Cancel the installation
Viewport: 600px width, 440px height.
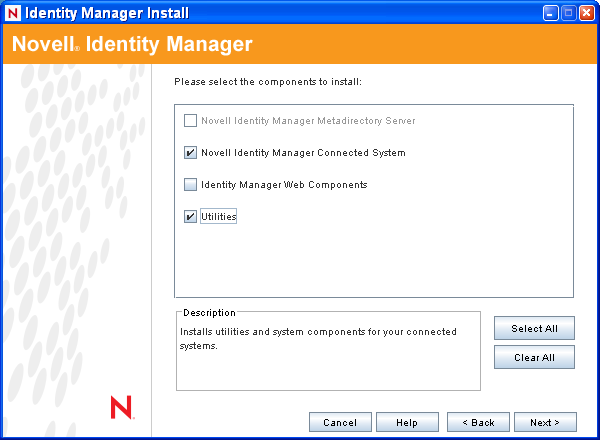click(340, 422)
